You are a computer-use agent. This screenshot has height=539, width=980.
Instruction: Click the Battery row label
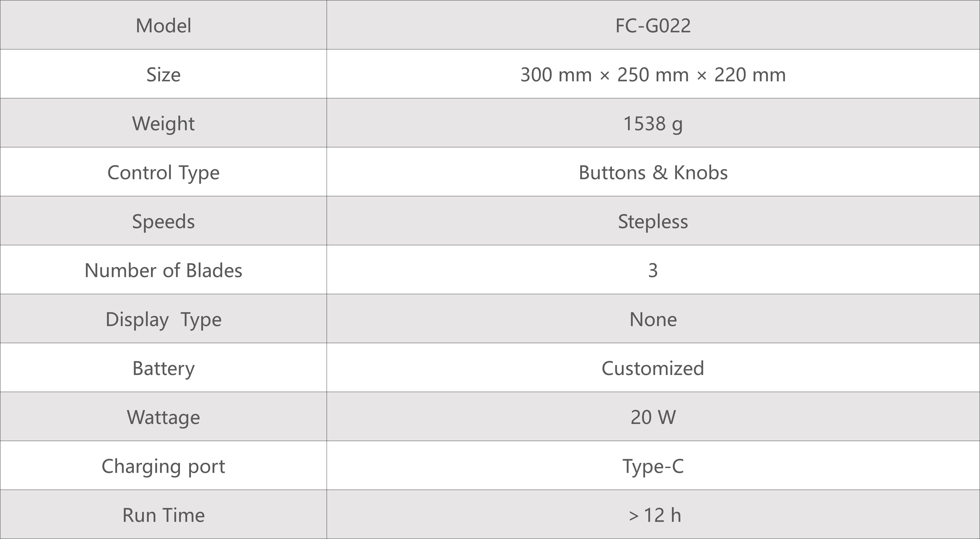[163, 368]
